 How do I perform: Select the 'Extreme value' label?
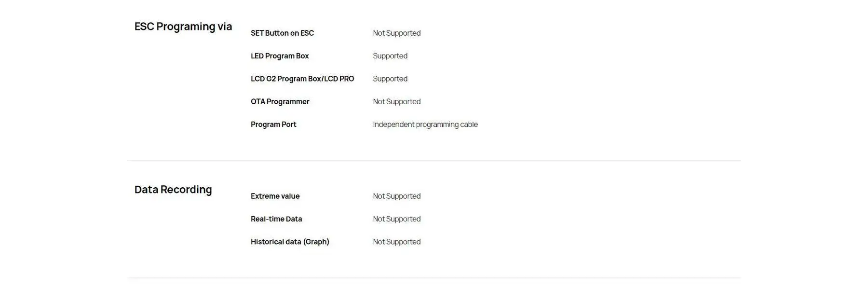tap(275, 196)
